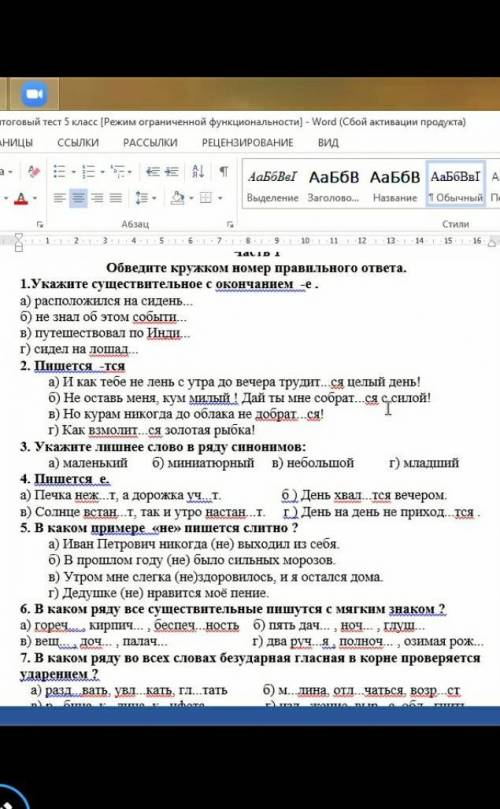Click the question heading '2. Пишется -тся'
Screen dimensions: 500x809
[72, 366]
